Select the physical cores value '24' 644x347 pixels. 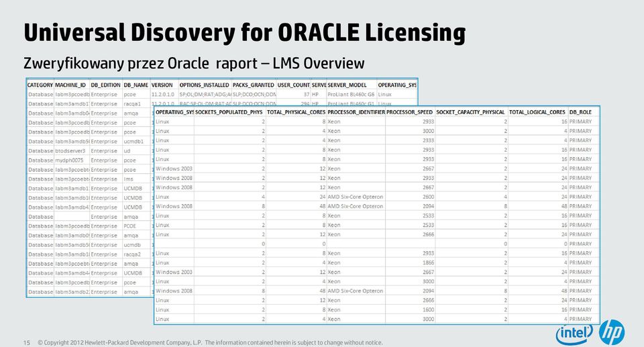pos(323,197)
